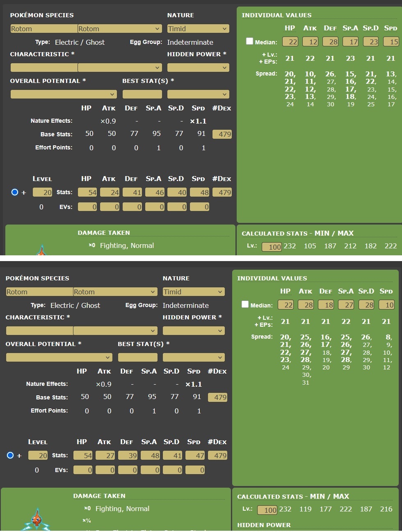Click the calculated stat value 105
402x532 pixels.
tap(310, 246)
